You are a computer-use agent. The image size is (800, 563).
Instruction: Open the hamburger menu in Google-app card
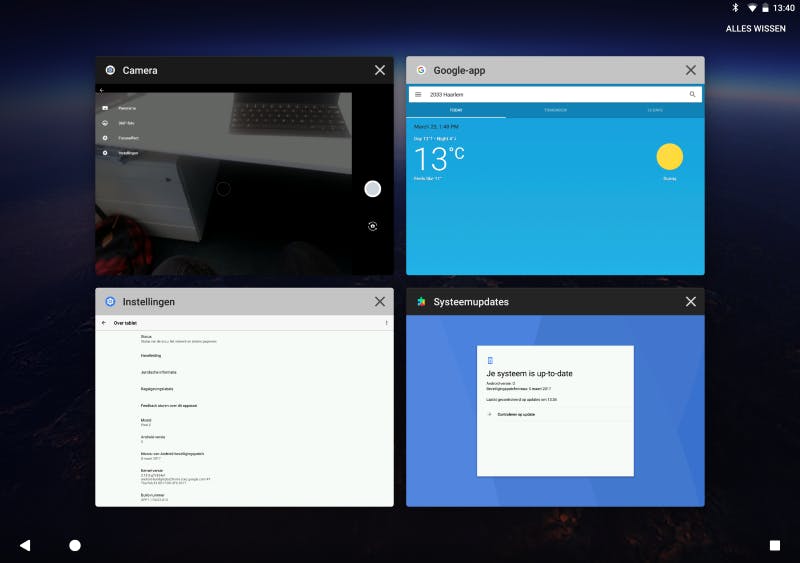pyautogui.click(x=418, y=94)
